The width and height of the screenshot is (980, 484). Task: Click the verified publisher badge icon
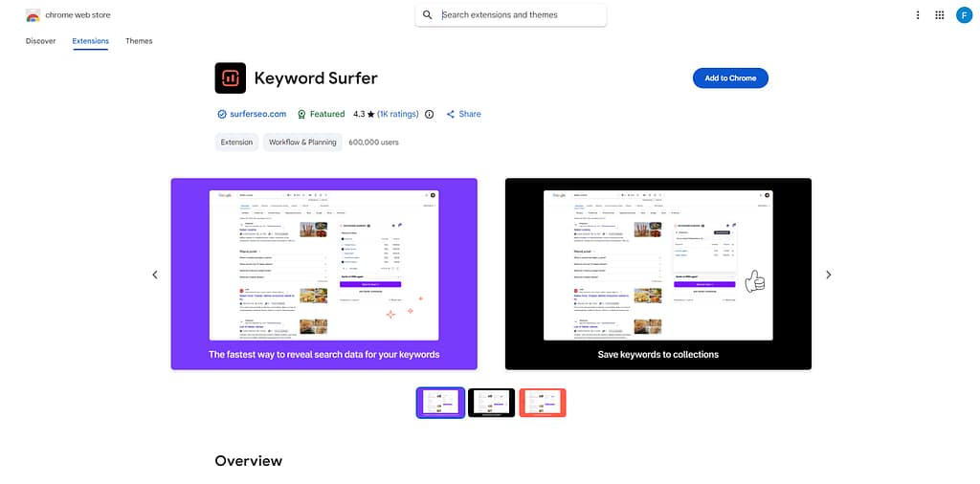[x=221, y=114]
